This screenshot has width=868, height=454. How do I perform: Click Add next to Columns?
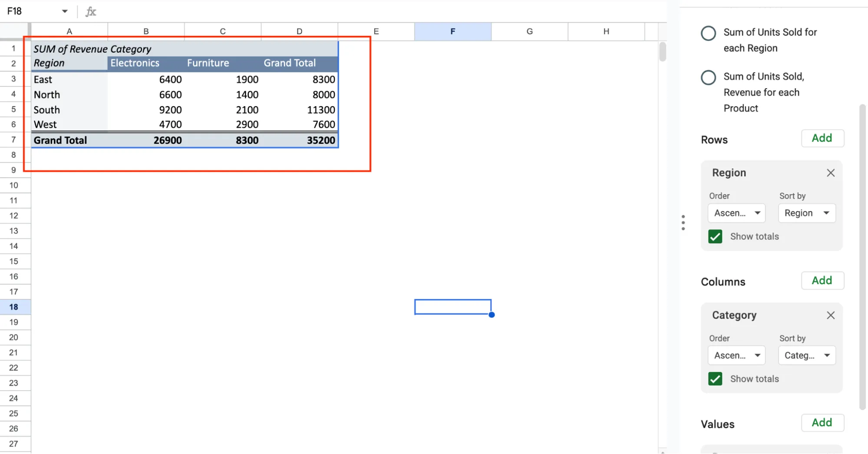coord(822,280)
